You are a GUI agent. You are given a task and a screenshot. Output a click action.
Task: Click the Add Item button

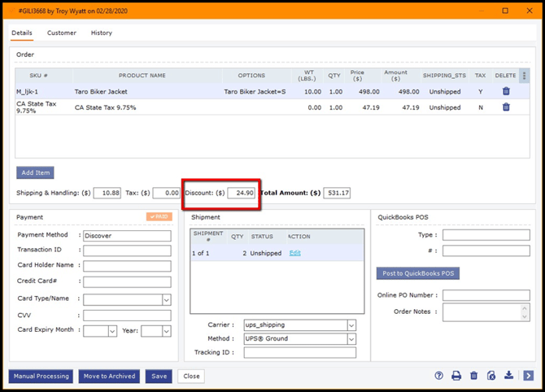(x=35, y=172)
